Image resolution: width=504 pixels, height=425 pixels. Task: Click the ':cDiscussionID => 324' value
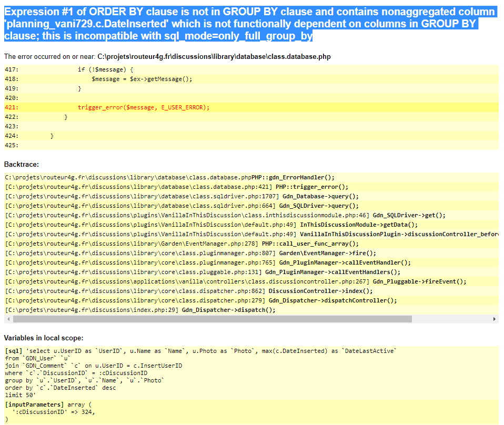point(53,412)
